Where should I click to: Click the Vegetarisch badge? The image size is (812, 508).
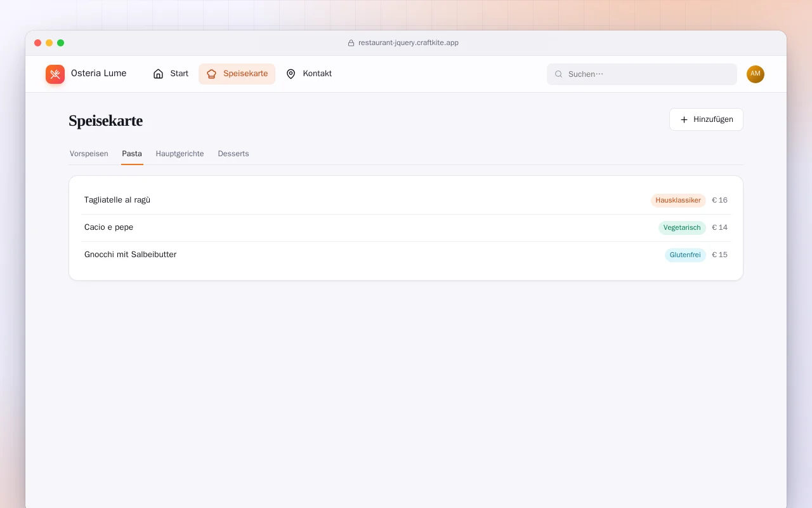682,228
